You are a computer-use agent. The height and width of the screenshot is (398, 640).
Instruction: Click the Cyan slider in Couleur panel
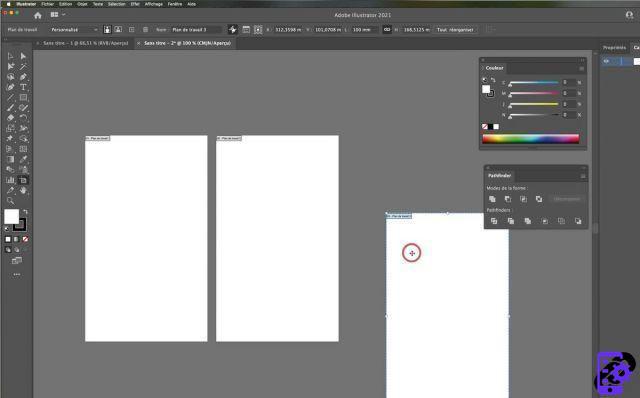[x=533, y=83]
